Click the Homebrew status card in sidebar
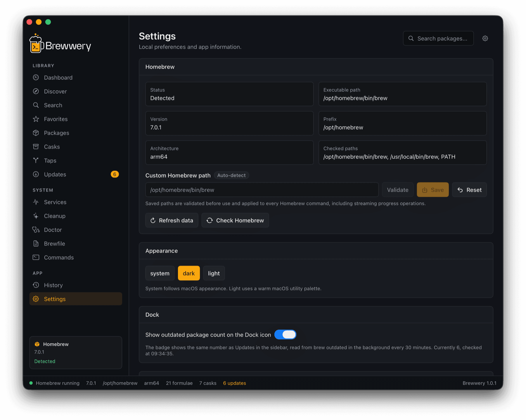This screenshot has width=526, height=420. click(76, 352)
